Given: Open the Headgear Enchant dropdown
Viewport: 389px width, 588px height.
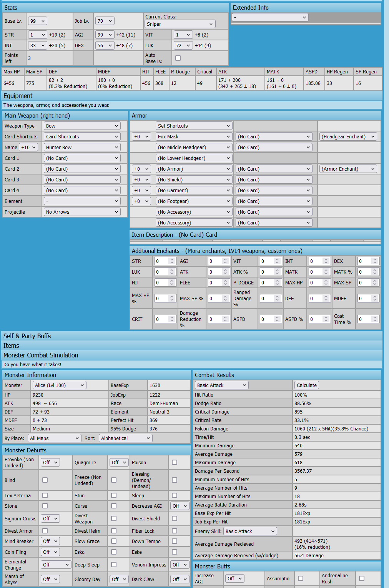Looking at the screenshot, I should click(x=348, y=137).
